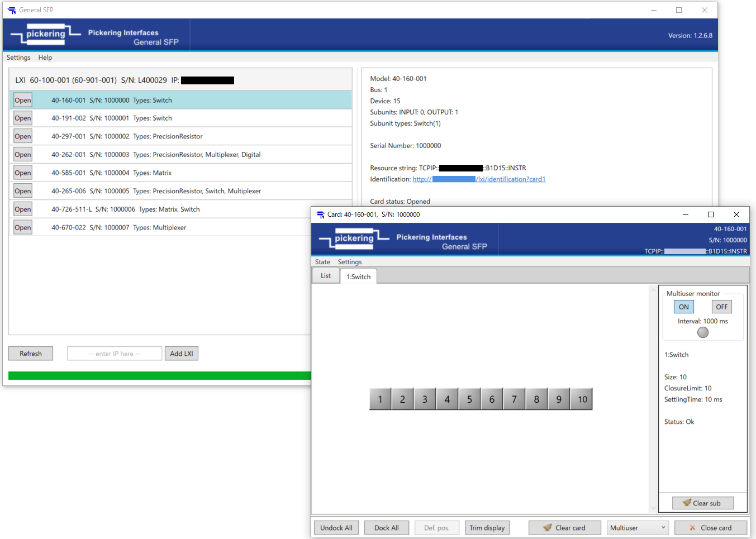
Task: Minimize the card window
Action: coord(685,214)
